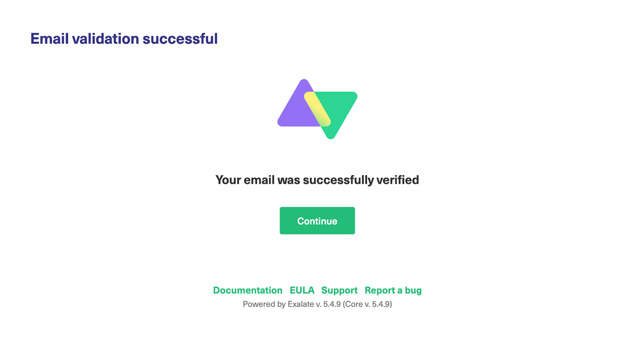This screenshot has height=364, width=630.
Task: Open the Support link
Action: coord(339,290)
